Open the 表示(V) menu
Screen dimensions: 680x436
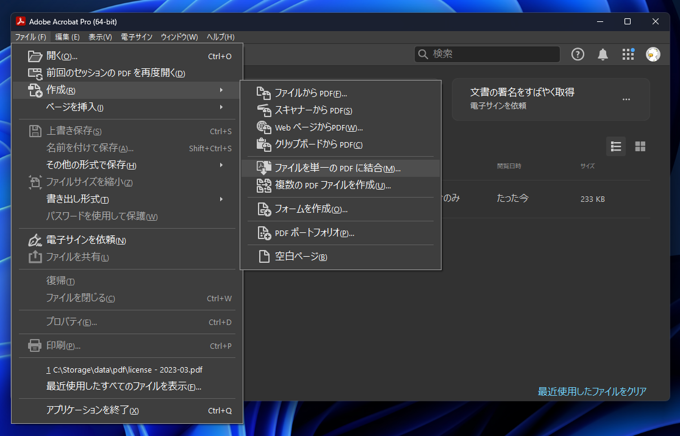(x=100, y=37)
